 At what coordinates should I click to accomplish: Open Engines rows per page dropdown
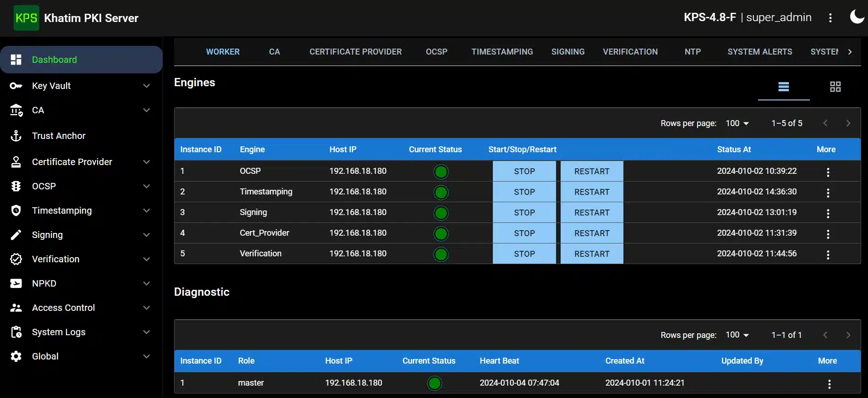tap(737, 123)
